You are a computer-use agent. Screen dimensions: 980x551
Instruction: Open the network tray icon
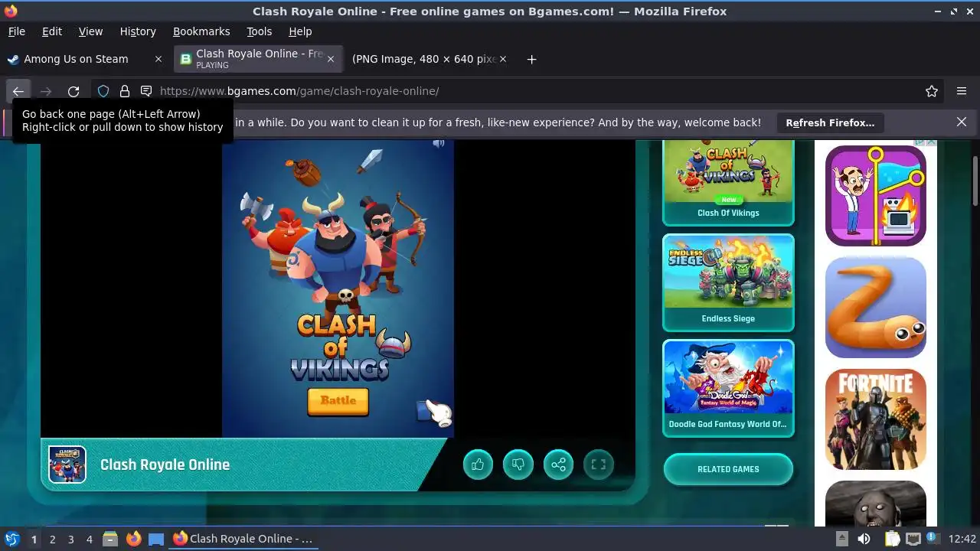913,539
